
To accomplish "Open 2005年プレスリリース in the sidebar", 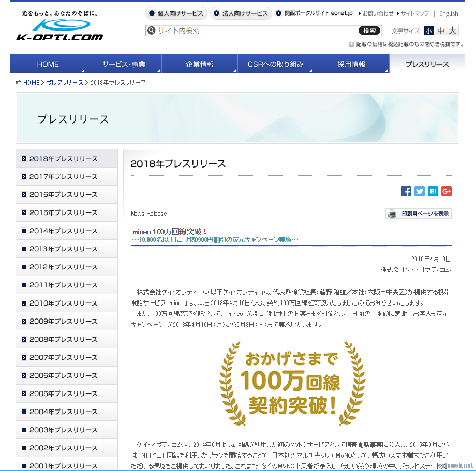I will 67,393.
